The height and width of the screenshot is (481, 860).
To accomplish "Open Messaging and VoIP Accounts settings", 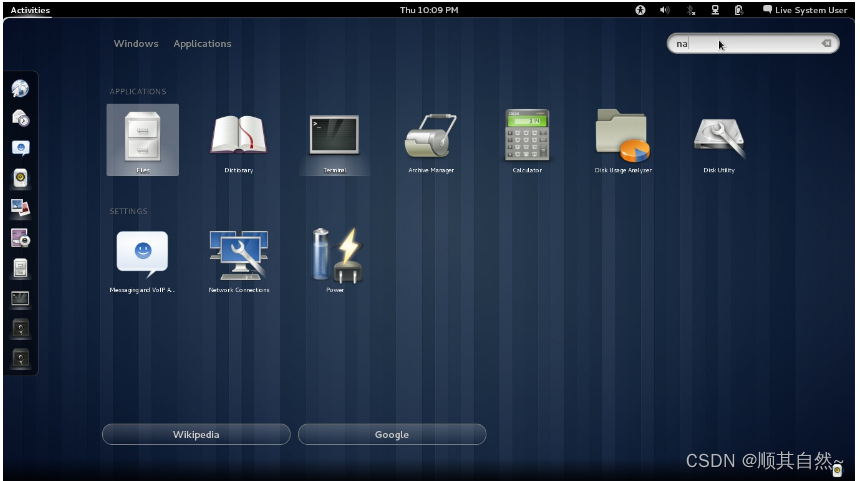I will (142, 256).
